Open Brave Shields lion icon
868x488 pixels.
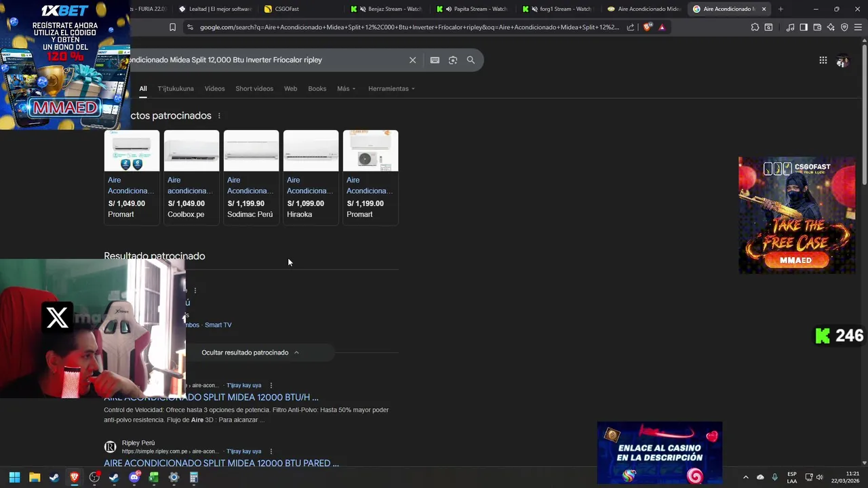(x=647, y=27)
